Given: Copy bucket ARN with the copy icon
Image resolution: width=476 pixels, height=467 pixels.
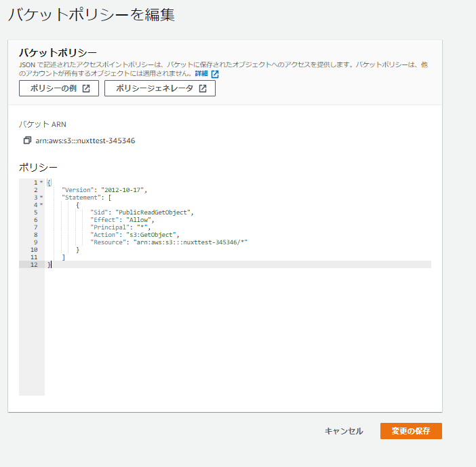Looking at the screenshot, I should point(27,141).
